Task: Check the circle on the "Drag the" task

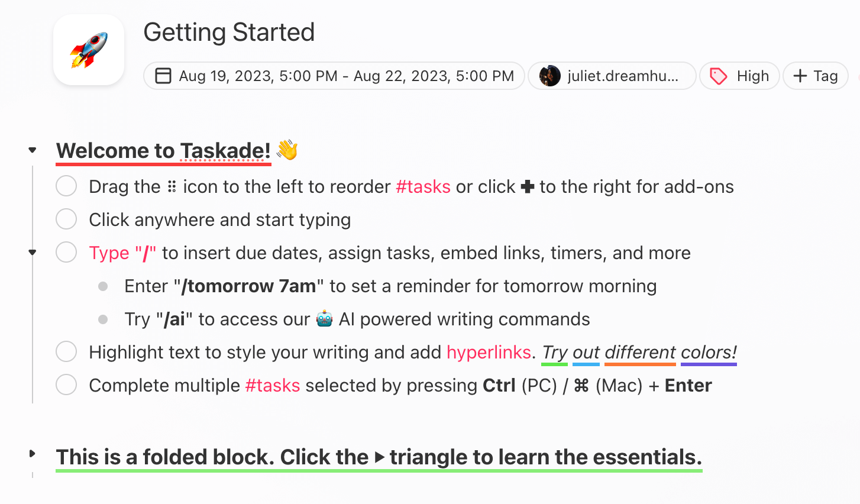Action: pyautogui.click(x=66, y=186)
